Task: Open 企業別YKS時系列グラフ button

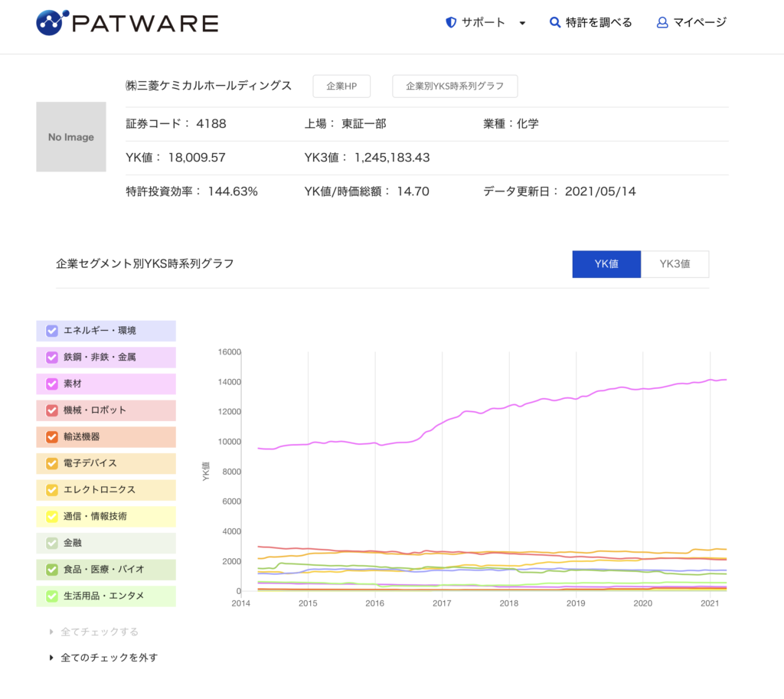Action: (455, 86)
